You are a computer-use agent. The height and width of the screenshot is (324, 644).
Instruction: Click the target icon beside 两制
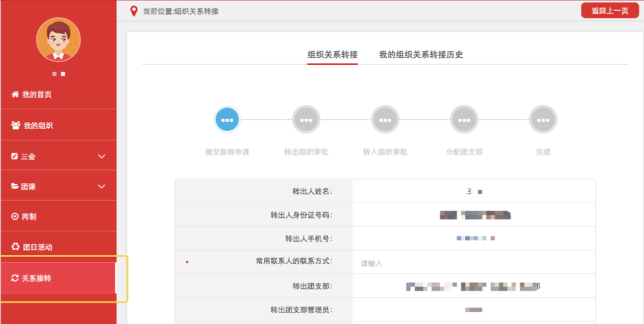point(15,217)
